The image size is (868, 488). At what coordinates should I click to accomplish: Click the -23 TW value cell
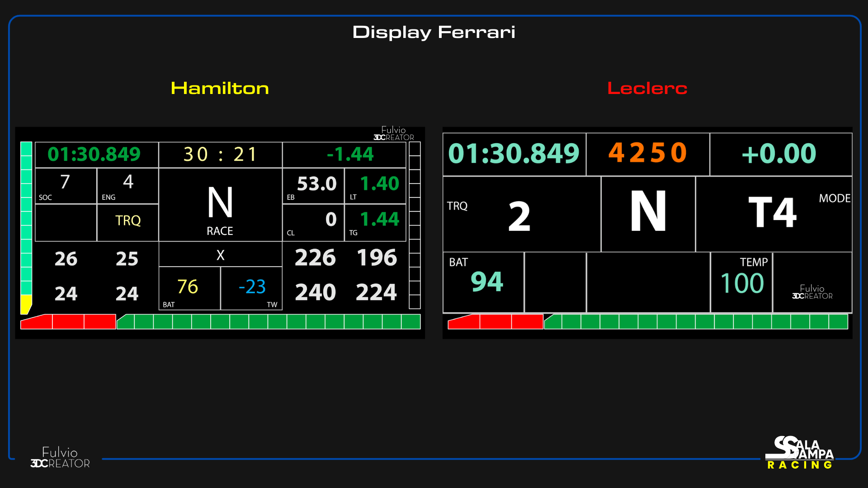(x=252, y=288)
